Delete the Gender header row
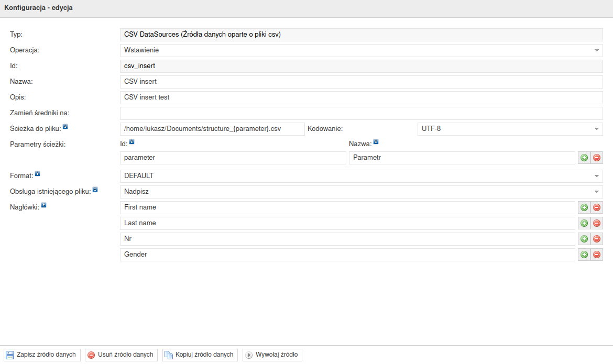The height and width of the screenshot is (364, 613). tap(596, 255)
